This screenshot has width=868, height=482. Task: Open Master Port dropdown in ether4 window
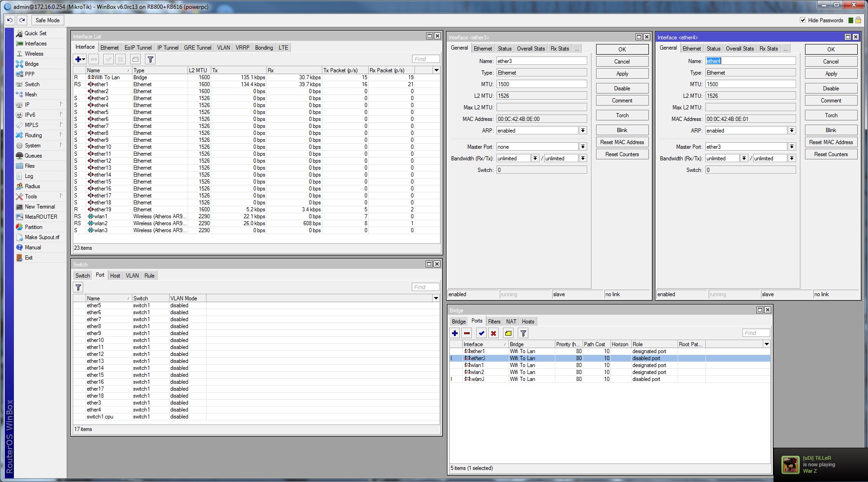(x=792, y=147)
